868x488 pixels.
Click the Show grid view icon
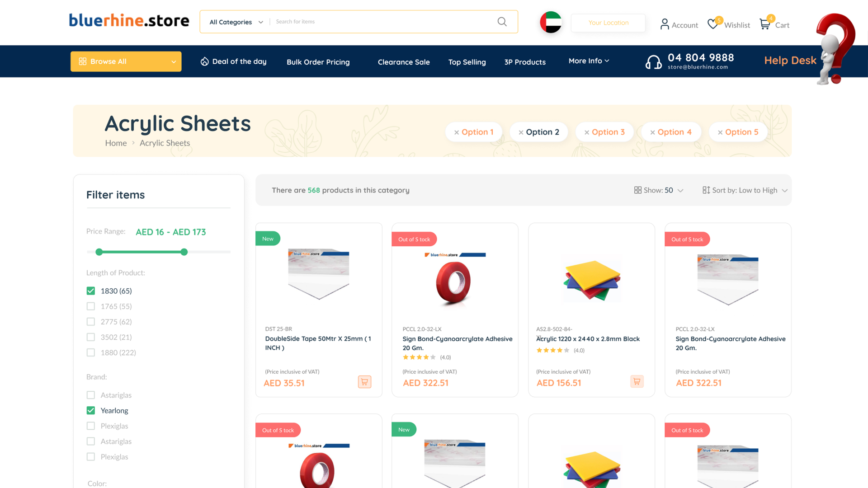(x=637, y=190)
